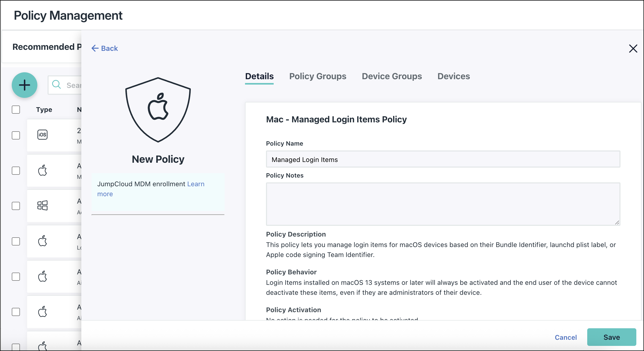
Task: Save the Managed Login Items policy
Action: click(612, 337)
